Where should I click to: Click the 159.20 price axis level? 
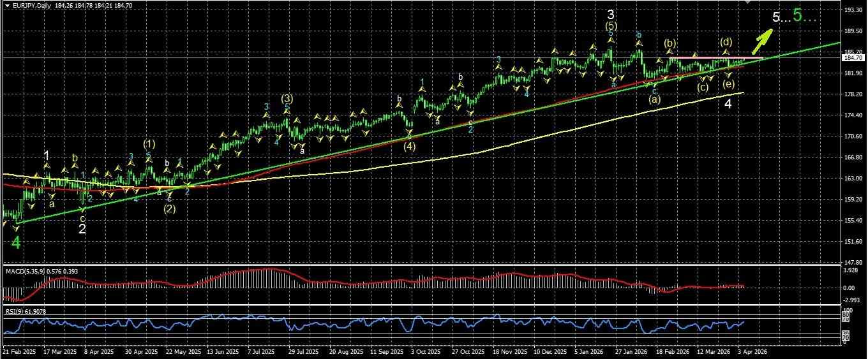854,200
